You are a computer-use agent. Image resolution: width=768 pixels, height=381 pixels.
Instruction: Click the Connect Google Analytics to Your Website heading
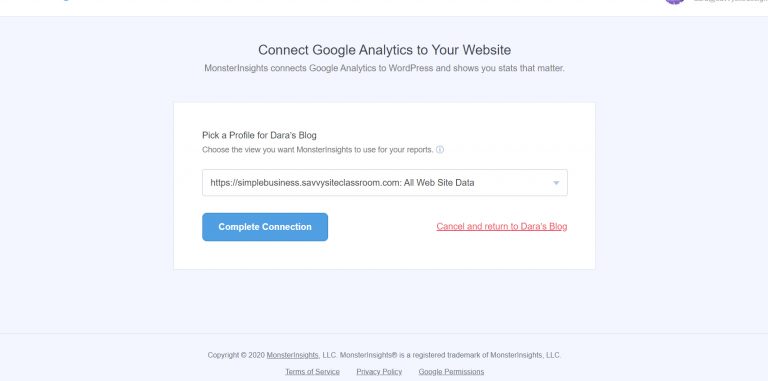384,50
